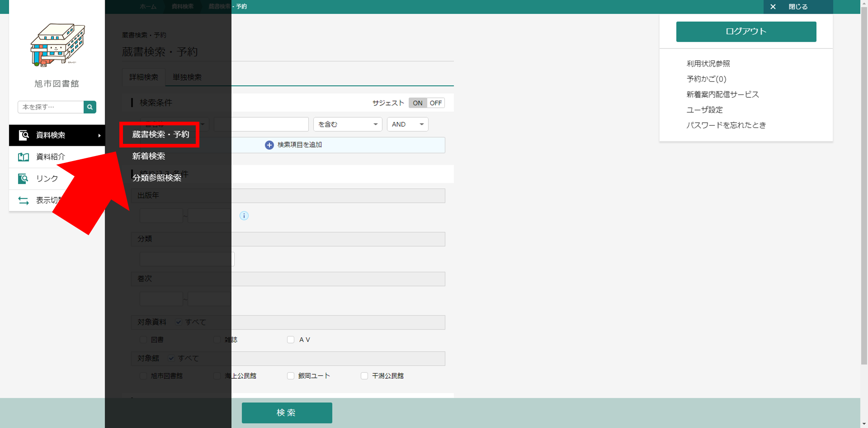Click the vertical page scrollbar
Viewport: 868px width, 428px height.
coord(864,185)
